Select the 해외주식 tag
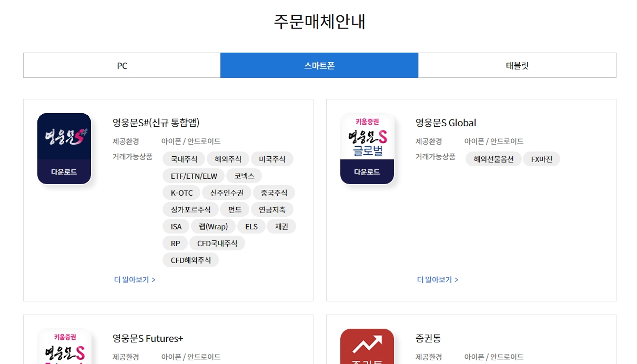 point(228,159)
